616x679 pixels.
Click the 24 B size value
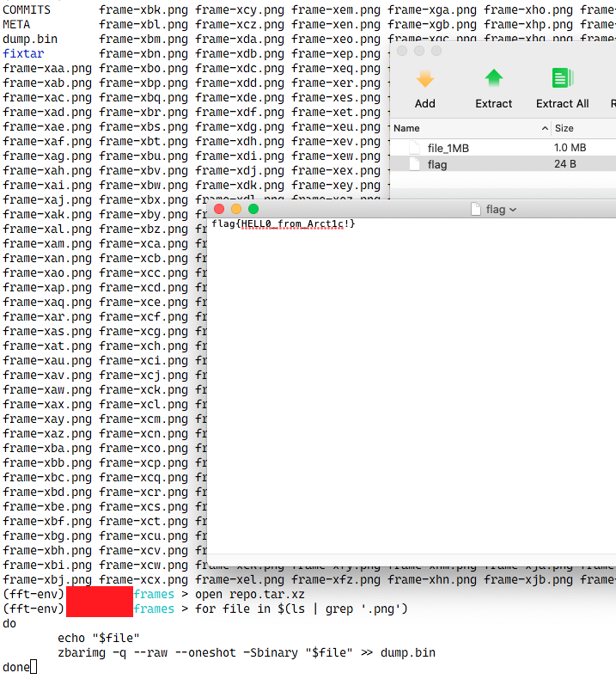coord(564,164)
